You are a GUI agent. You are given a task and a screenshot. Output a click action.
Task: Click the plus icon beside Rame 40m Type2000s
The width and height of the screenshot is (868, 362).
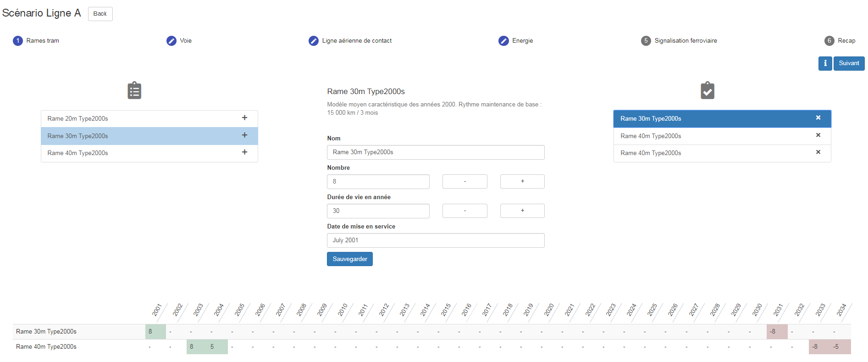pyautogui.click(x=244, y=152)
